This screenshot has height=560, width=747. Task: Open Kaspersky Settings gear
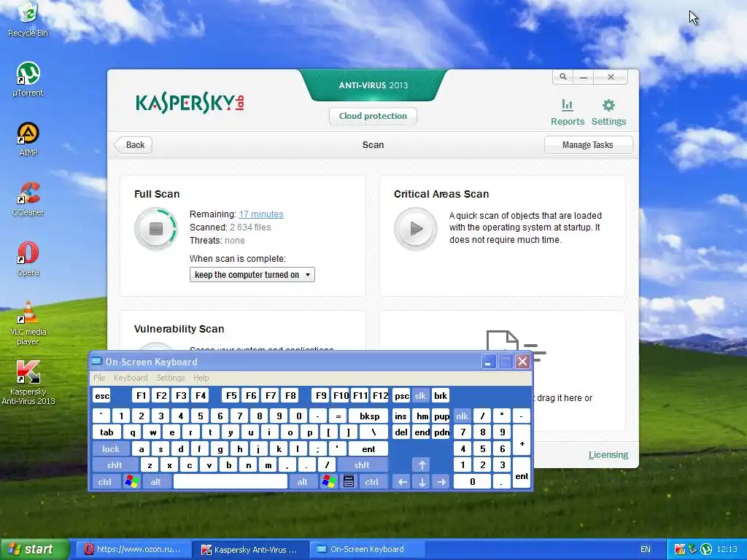pos(608,112)
